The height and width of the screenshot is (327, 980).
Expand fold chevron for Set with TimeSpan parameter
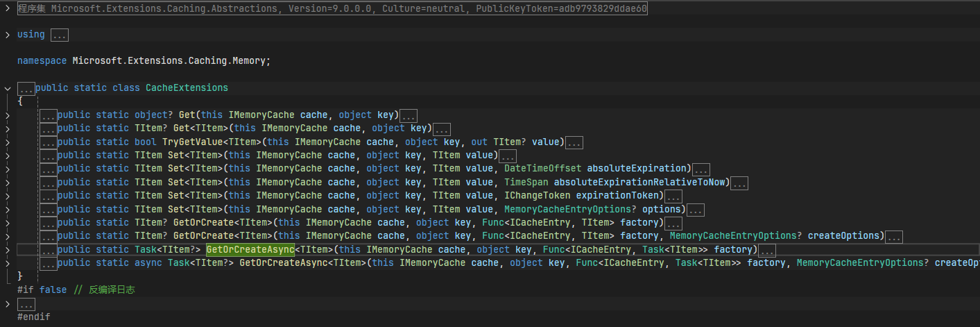point(7,183)
